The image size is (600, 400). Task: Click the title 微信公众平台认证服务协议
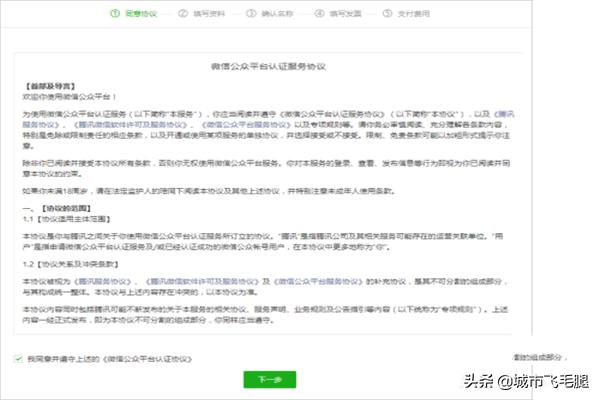click(268, 66)
